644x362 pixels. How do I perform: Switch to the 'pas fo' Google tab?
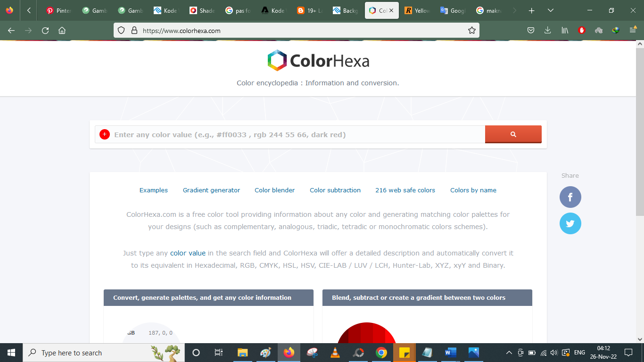pyautogui.click(x=239, y=10)
